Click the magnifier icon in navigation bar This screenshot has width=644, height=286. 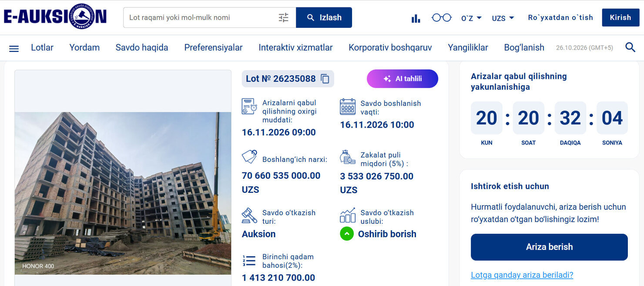pyautogui.click(x=630, y=47)
